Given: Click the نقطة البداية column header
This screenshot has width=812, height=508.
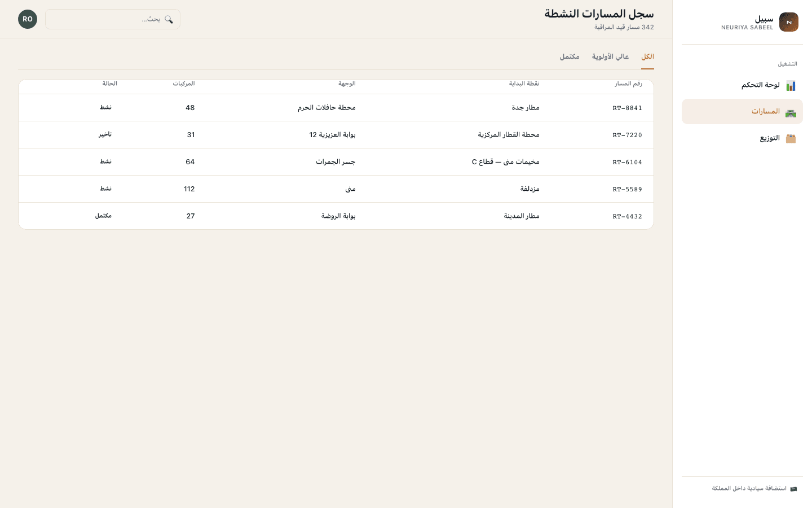Looking at the screenshot, I should click(x=524, y=84).
